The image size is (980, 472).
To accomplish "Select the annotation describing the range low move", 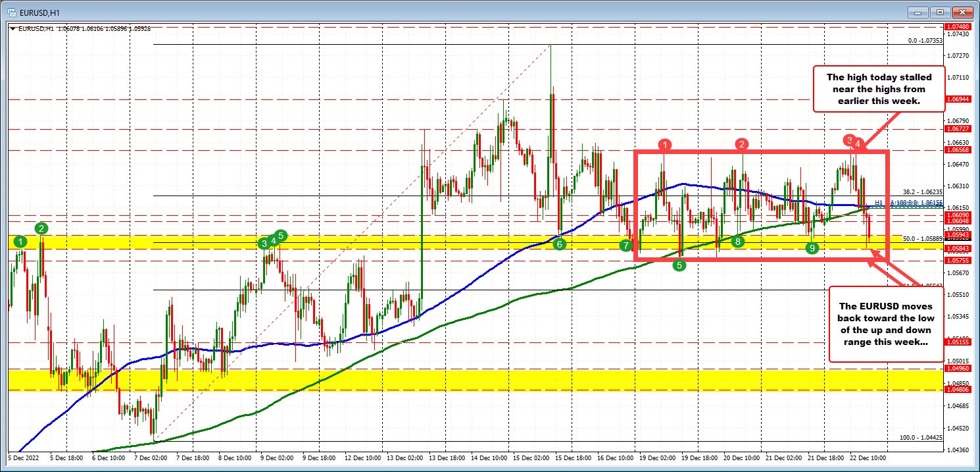I will 886,324.
